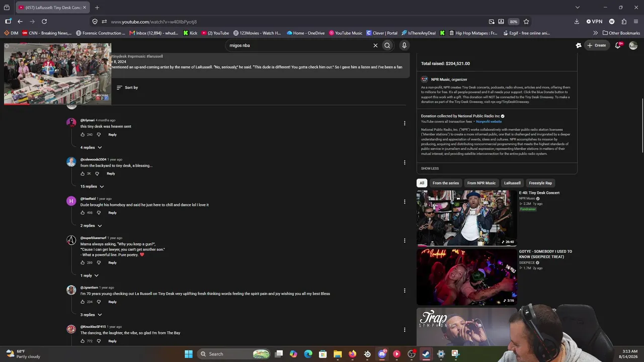
Task: Open Gotye Somebody I Used To Know thumbnail
Action: [466, 277]
